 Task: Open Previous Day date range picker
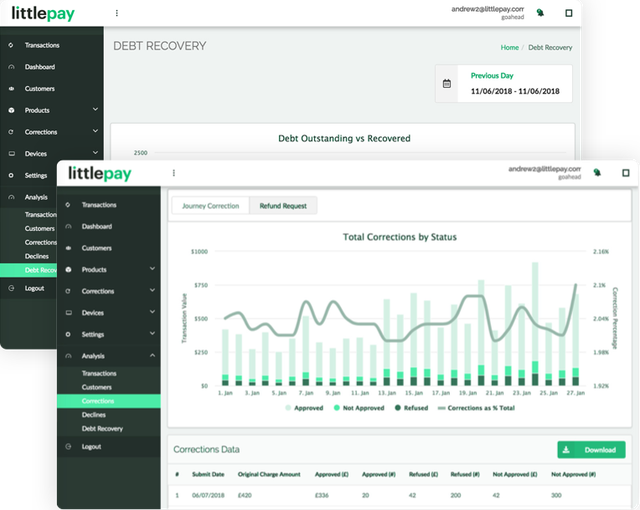tap(504, 83)
